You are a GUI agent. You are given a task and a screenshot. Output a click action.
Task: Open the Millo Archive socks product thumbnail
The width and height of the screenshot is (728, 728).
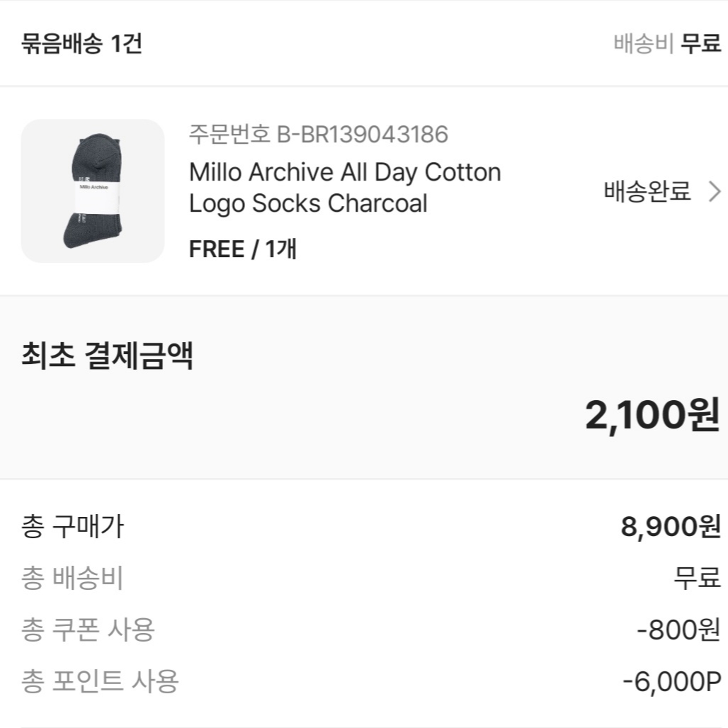93,191
